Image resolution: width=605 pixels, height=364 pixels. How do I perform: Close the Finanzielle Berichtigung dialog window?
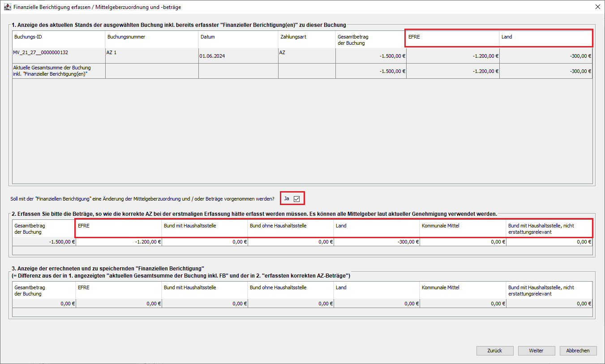coord(597,7)
